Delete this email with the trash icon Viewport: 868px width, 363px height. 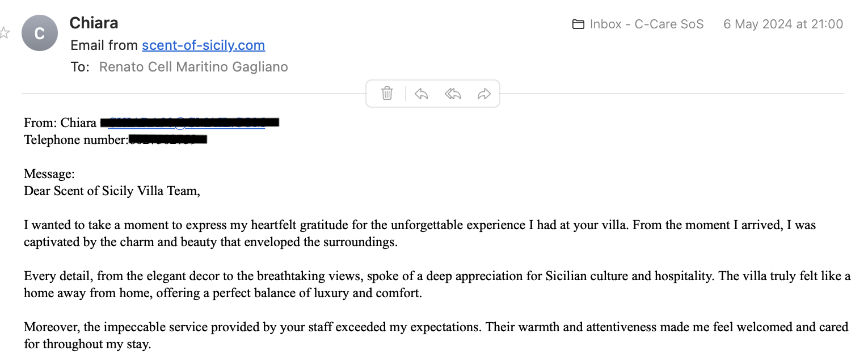click(x=387, y=94)
